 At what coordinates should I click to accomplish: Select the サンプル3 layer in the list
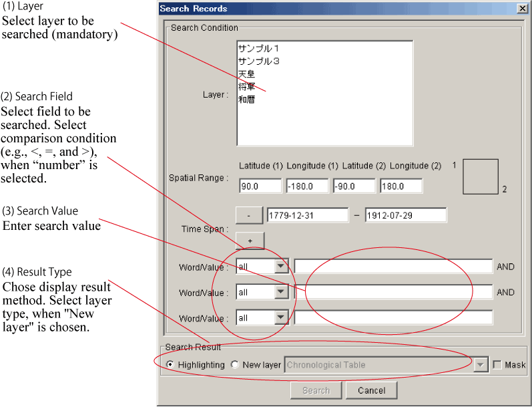(258, 61)
